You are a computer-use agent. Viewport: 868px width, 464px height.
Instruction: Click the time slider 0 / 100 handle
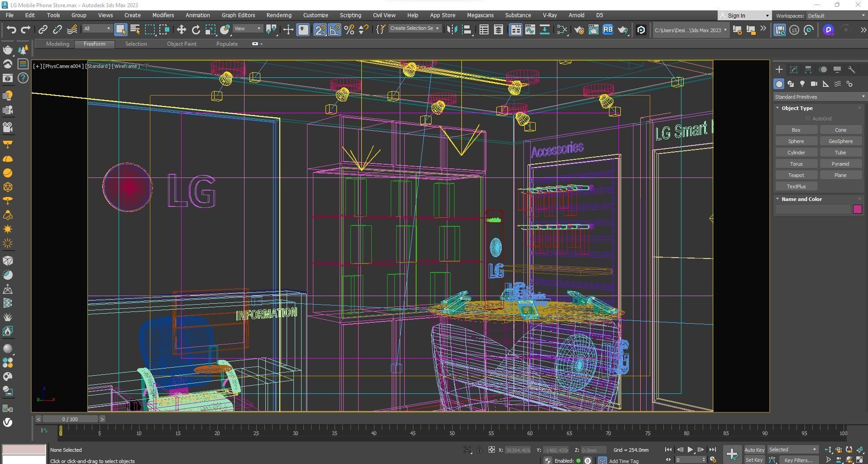70,419
